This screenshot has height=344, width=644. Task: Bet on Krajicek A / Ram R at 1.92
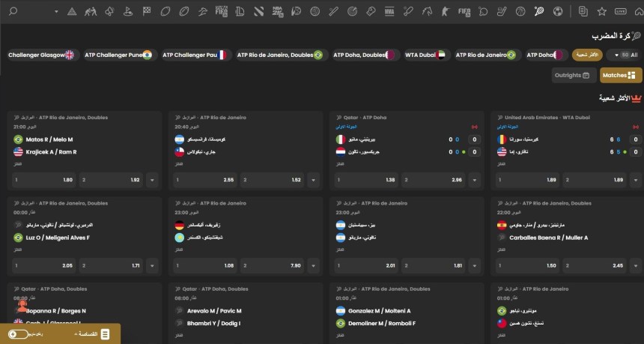pos(111,180)
